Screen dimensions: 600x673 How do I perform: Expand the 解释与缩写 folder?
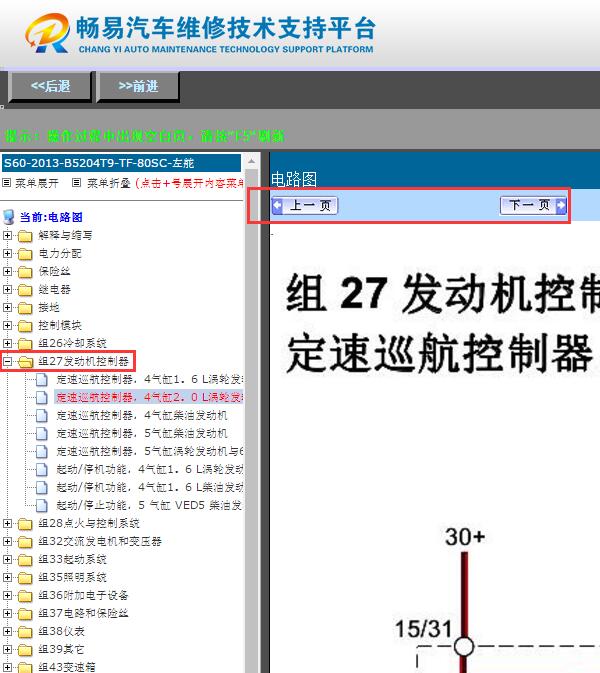7,235
